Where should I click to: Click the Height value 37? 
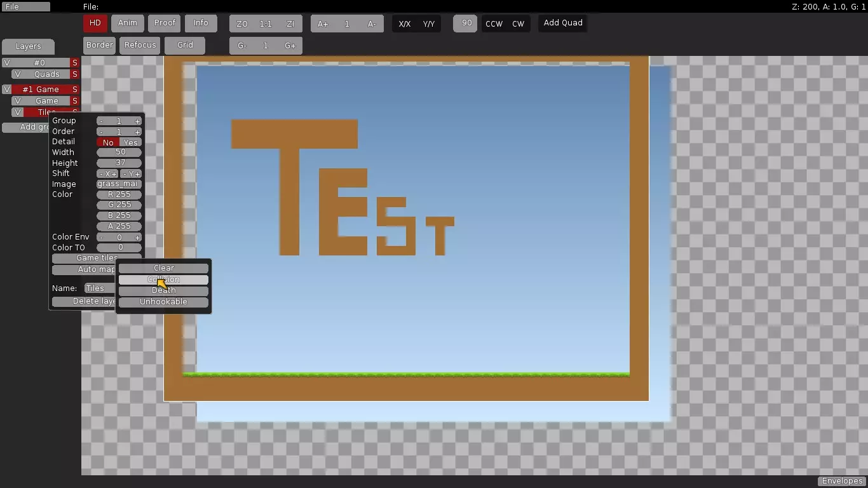[119, 163]
